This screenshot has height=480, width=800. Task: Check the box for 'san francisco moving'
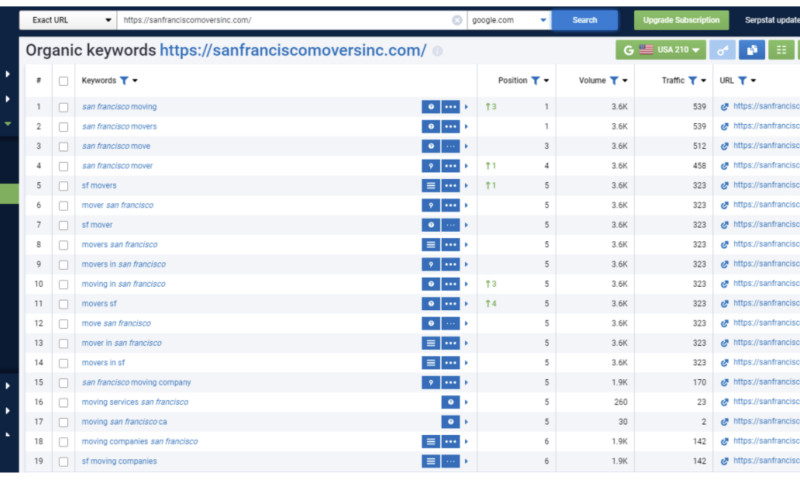[x=63, y=107]
